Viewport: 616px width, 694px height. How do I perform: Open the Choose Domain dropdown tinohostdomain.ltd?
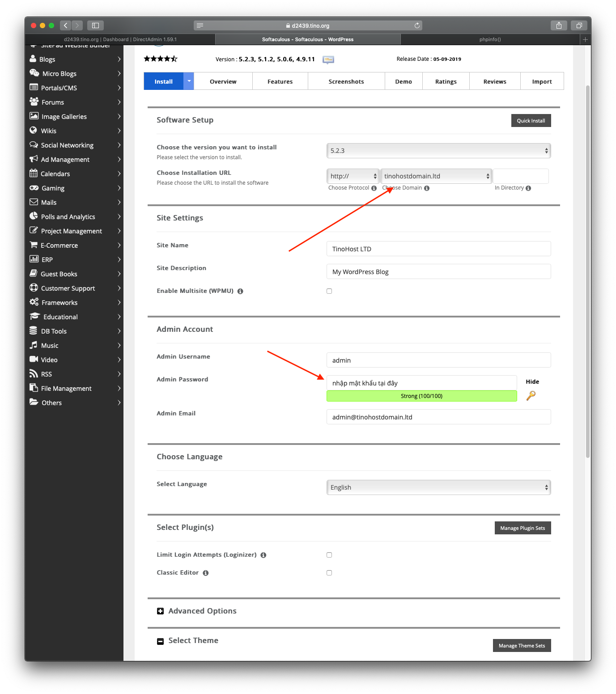[436, 176]
